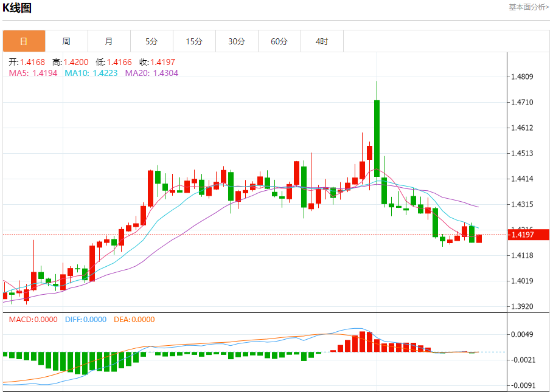Click the 高:1.4200 high value
The height and width of the screenshot is (392, 553).
click(x=70, y=63)
